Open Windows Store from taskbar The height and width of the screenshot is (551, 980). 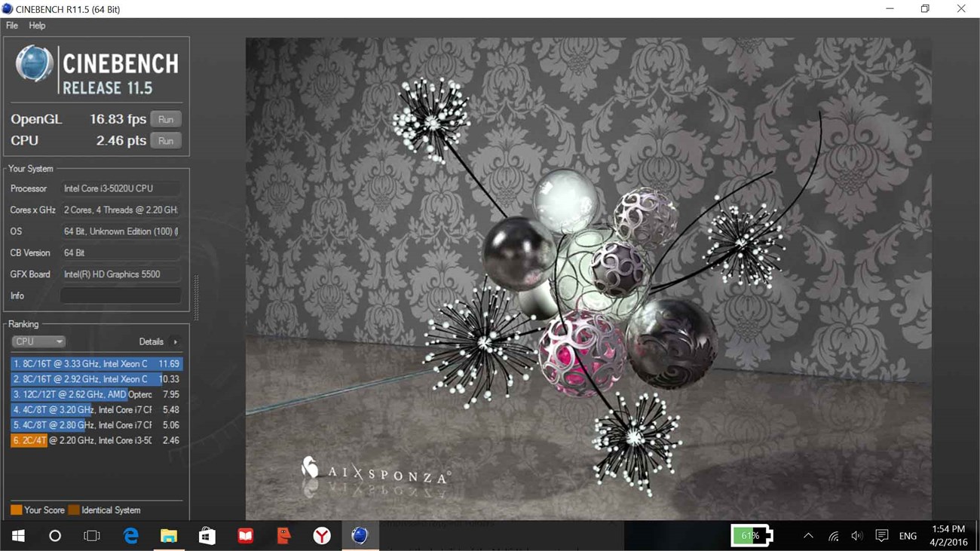click(207, 536)
